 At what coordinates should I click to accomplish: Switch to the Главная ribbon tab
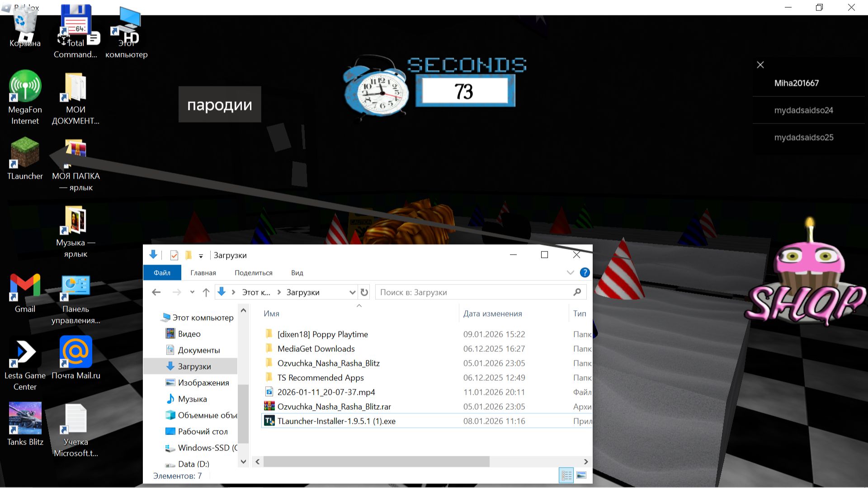[x=203, y=273]
